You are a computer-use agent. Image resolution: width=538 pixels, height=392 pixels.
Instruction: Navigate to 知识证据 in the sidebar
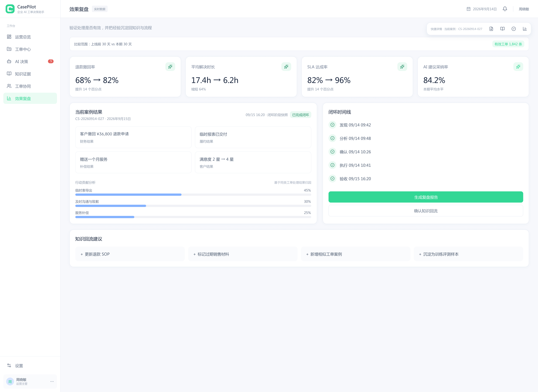click(30, 74)
